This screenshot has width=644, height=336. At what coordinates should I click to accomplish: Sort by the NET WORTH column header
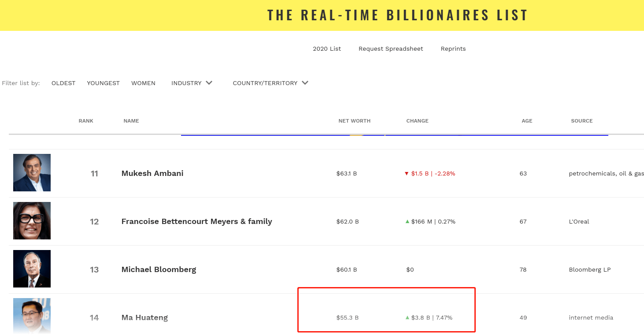354,121
